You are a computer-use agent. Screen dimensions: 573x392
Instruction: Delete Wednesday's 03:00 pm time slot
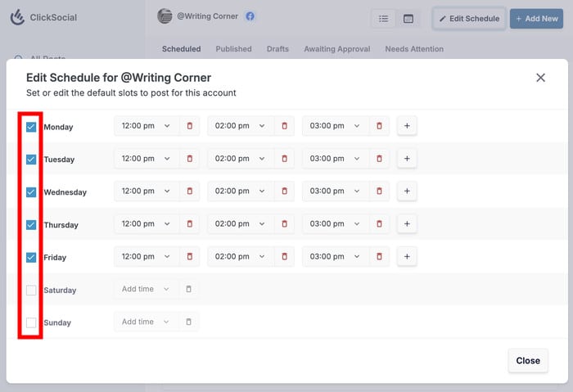379,191
